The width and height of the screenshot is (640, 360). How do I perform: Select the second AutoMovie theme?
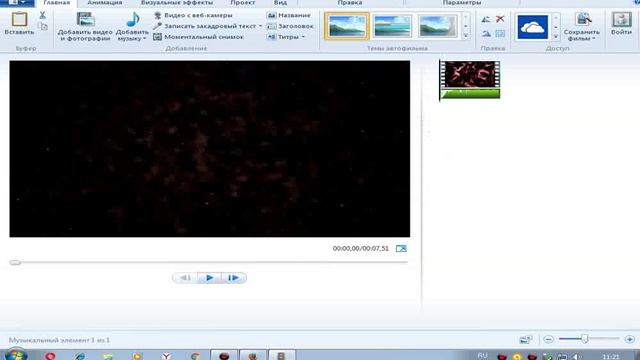pos(392,26)
